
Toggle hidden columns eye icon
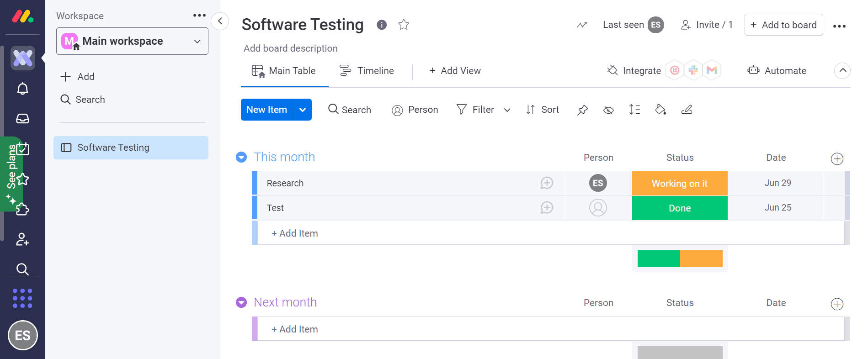click(x=608, y=110)
